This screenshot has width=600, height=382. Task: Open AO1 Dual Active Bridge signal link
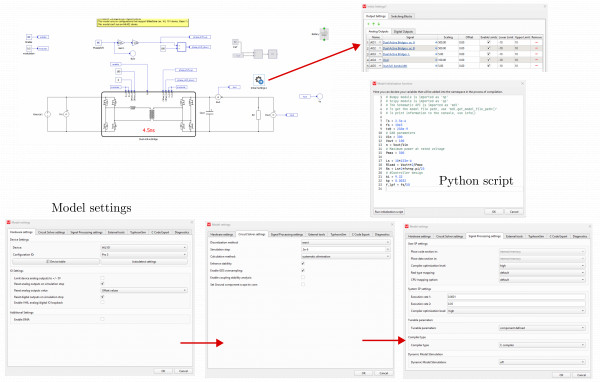pyautogui.click(x=399, y=42)
